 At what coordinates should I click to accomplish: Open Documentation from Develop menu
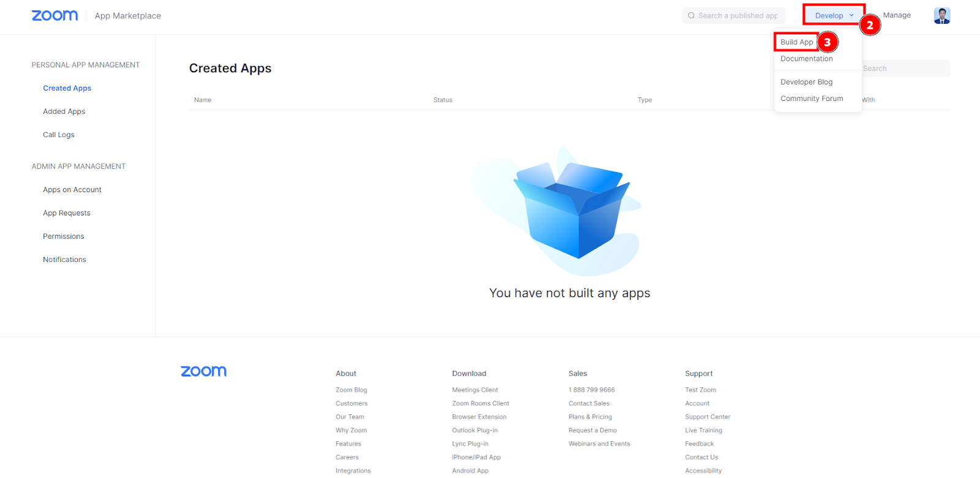(x=806, y=59)
